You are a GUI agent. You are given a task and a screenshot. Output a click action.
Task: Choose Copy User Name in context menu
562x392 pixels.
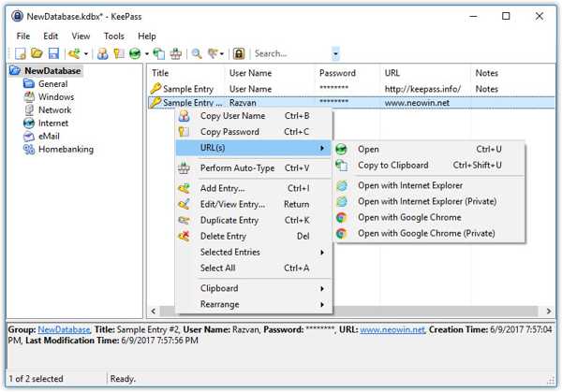tap(254, 116)
